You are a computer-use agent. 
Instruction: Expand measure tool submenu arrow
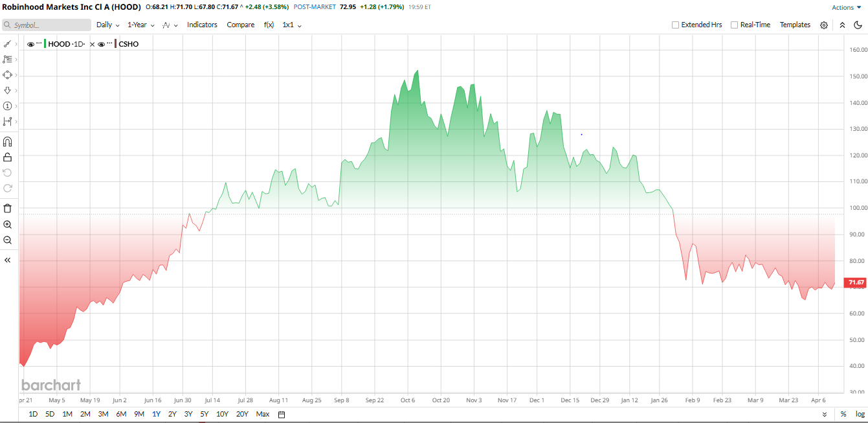pyautogui.click(x=16, y=121)
